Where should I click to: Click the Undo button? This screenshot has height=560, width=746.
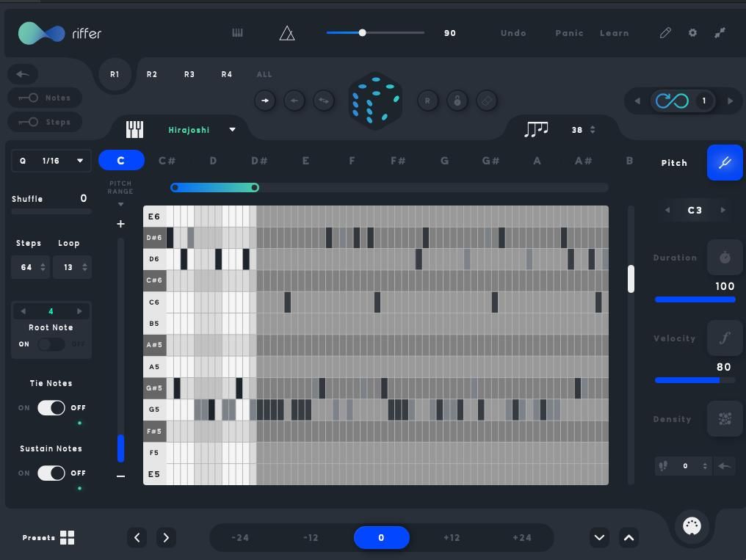coord(513,33)
